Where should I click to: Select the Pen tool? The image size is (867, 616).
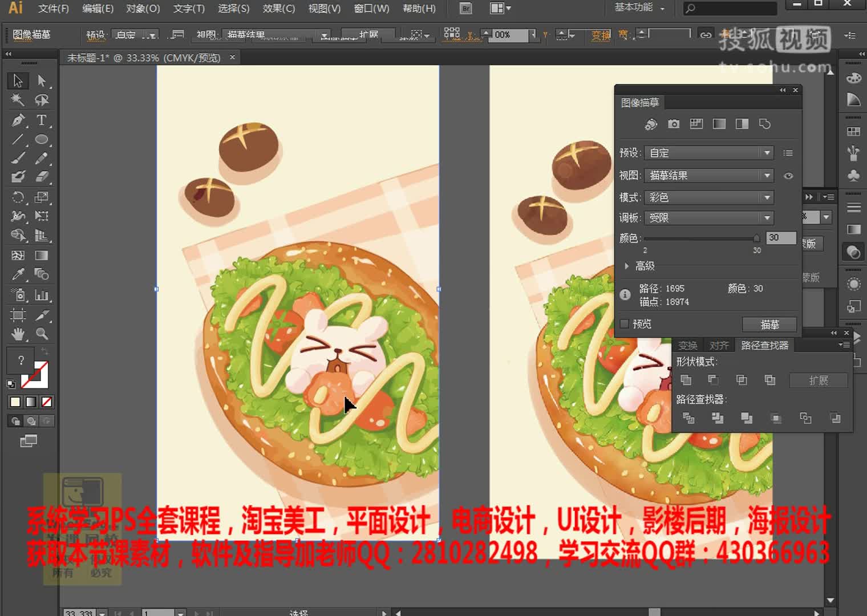tap(18, 120)
